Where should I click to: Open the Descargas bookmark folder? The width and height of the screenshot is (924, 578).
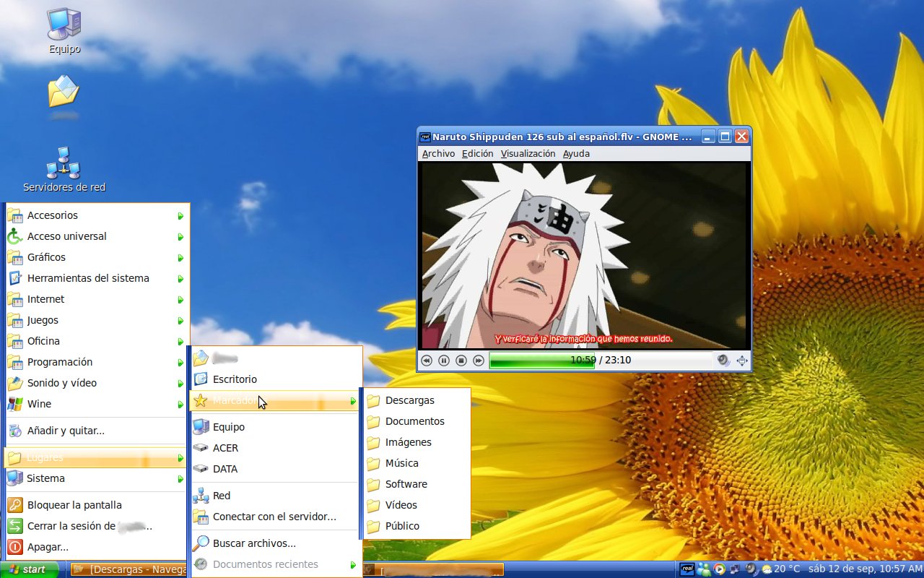416,400
